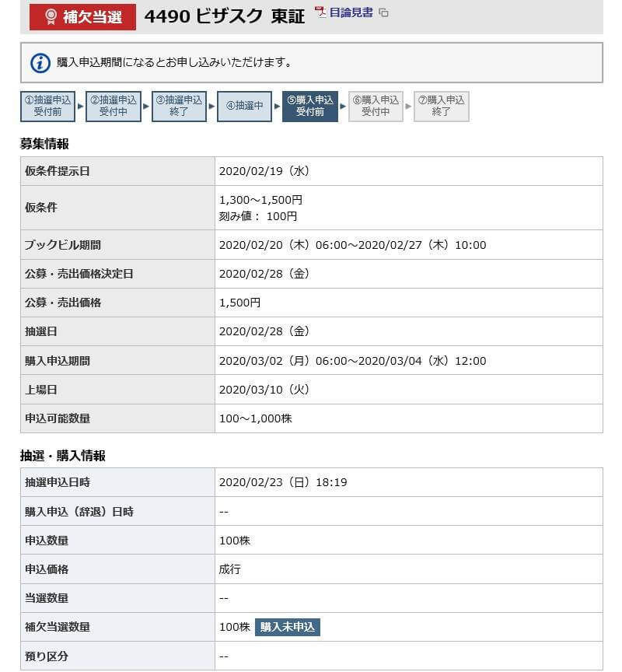Select step ⑥購入申込 受付中
The height and width of the screenshot is (672, 622).
point(376,107)
